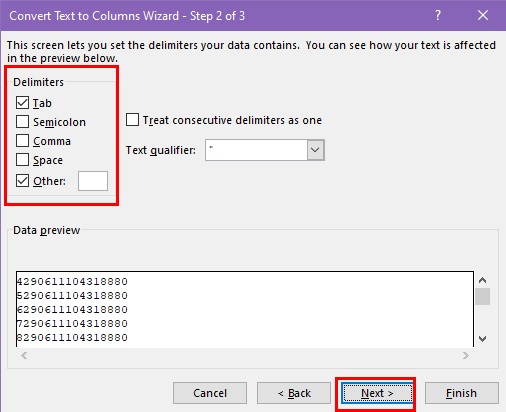Click the data preview scroll up arrow
Viewport: 506px width, 412px height.
pos(482,280)
